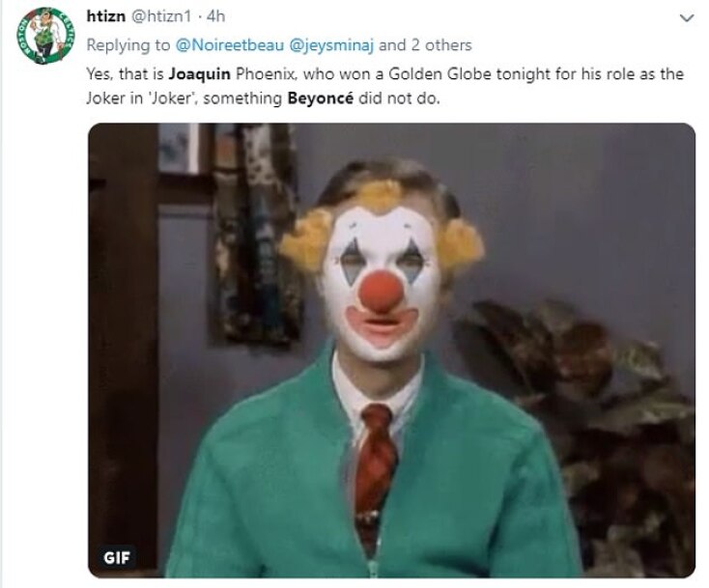Open the tweet options chevron menu
This screenshot has width=709, height=588.
click(687, 18)
